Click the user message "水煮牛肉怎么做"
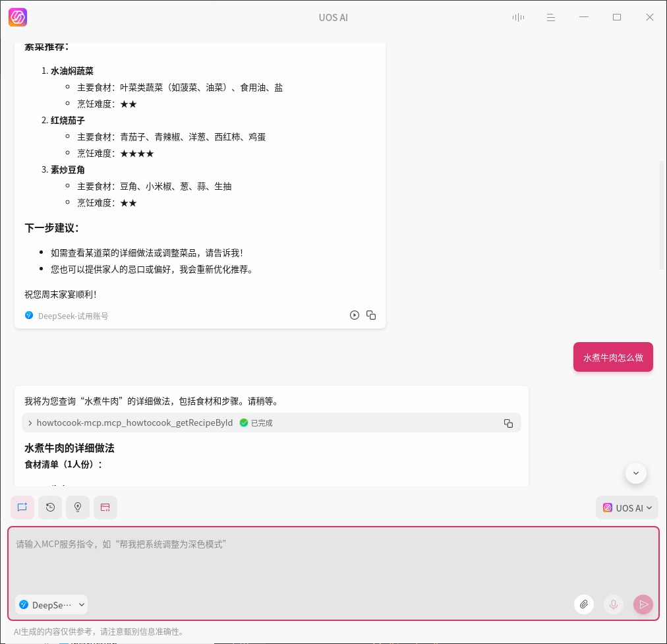 click(x=613, y=357)
